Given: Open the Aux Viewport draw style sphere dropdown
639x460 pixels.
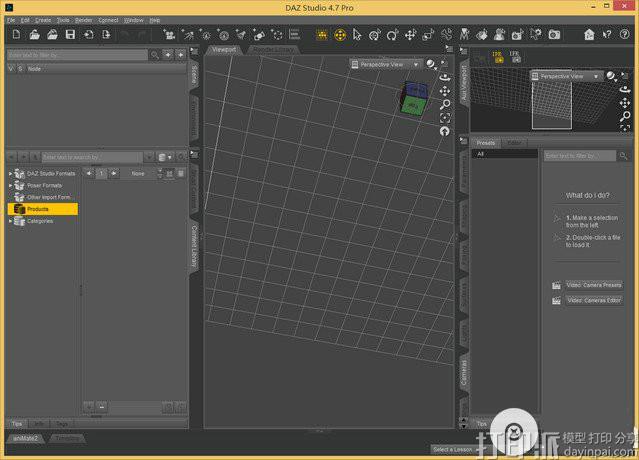Looking at the screenshot, I should click(611, 76).
